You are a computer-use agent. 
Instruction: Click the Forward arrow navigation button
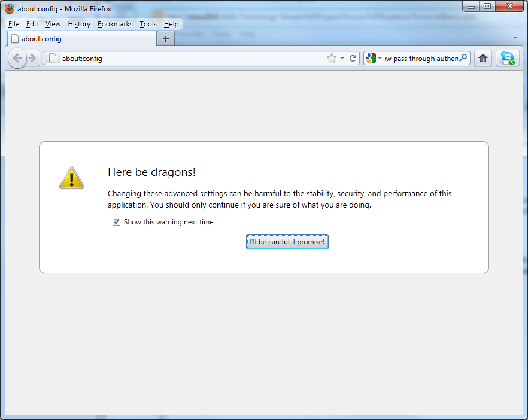coord(32,58)
